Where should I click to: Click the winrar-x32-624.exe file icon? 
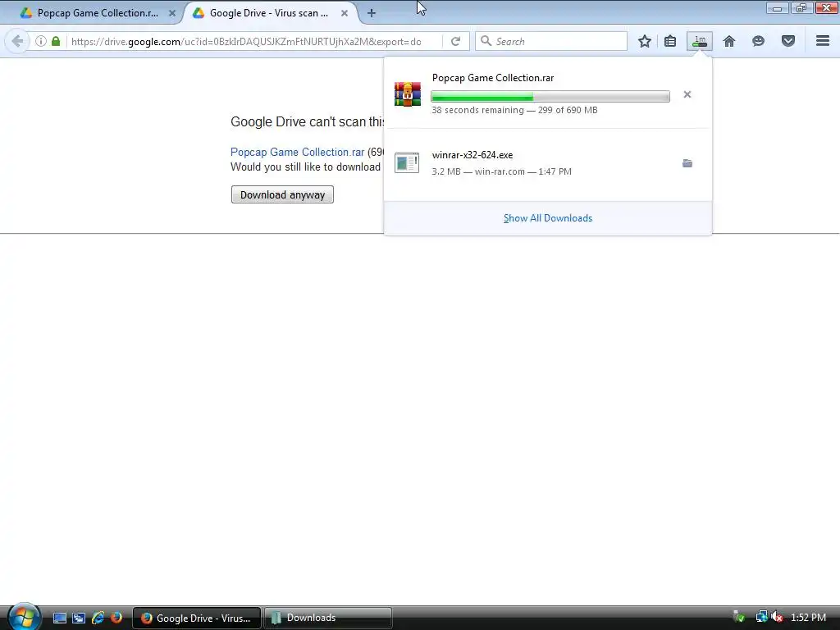[x=407, y=163]
